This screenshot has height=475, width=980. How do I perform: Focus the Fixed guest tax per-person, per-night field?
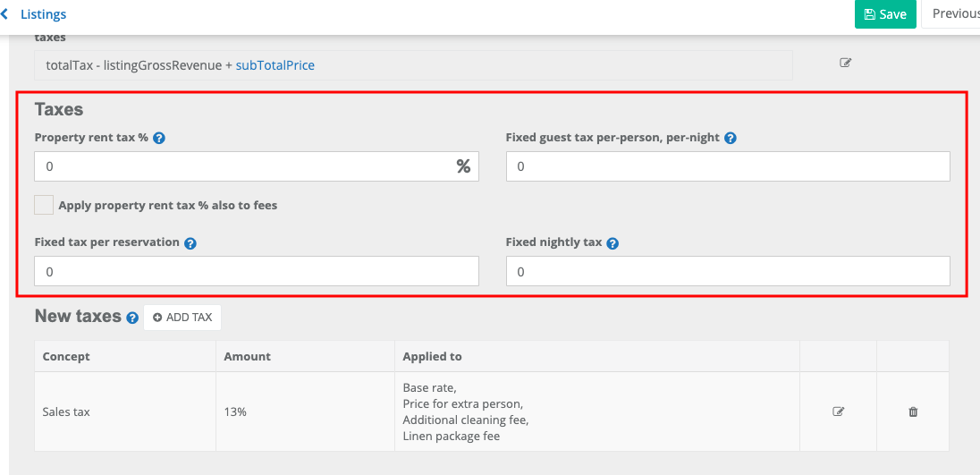click(727, 166)
